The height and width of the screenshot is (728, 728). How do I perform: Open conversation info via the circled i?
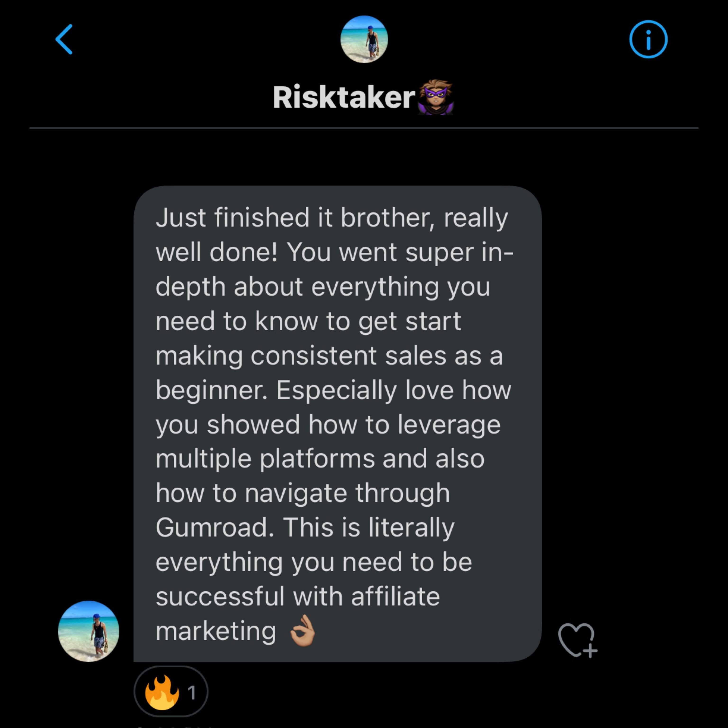pos(648,40)
